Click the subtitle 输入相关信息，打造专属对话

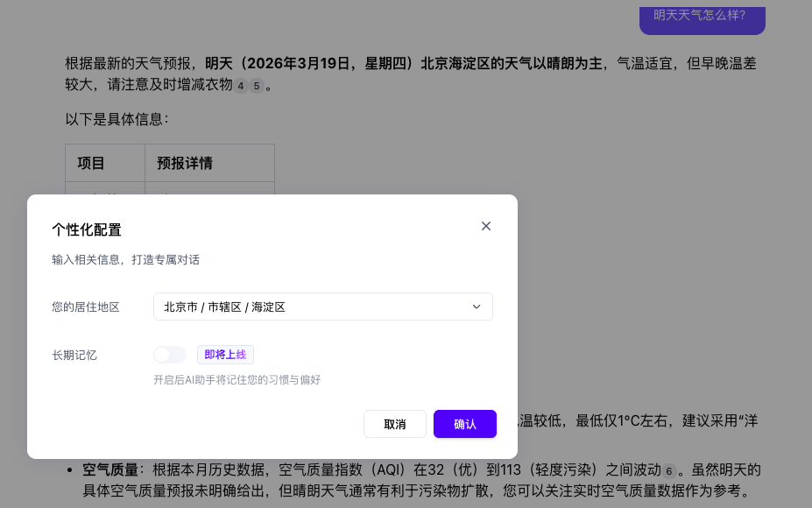pyautogui.click(x=125, y=259)
